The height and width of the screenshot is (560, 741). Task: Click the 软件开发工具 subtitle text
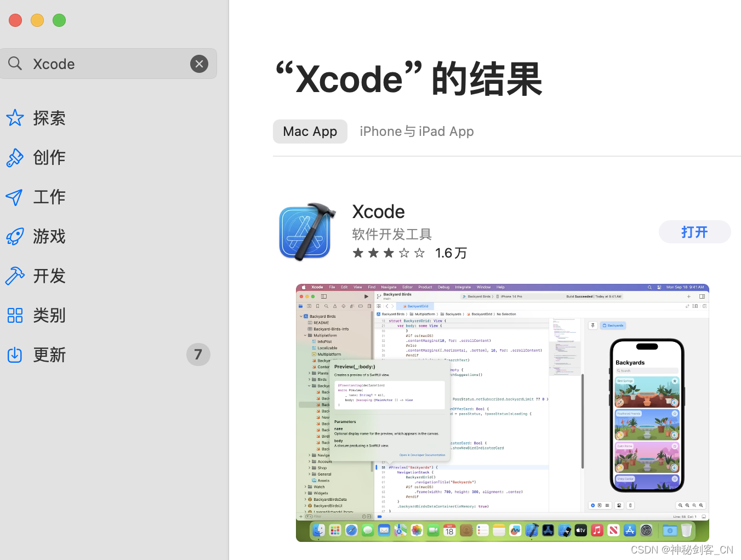point(392,235)
